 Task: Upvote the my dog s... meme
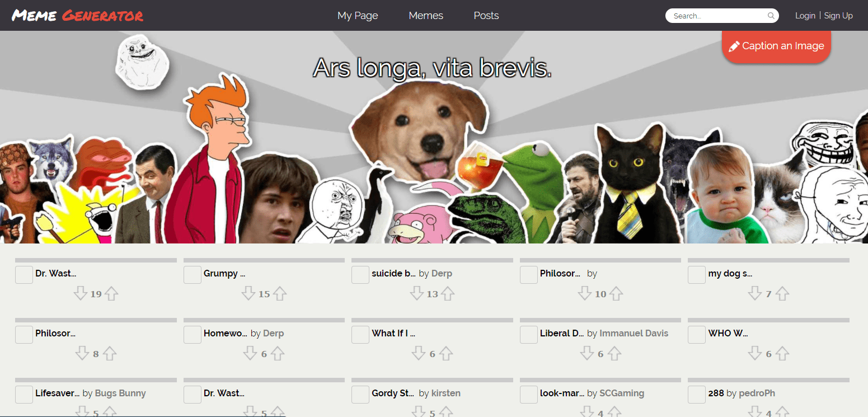[782, 293]
